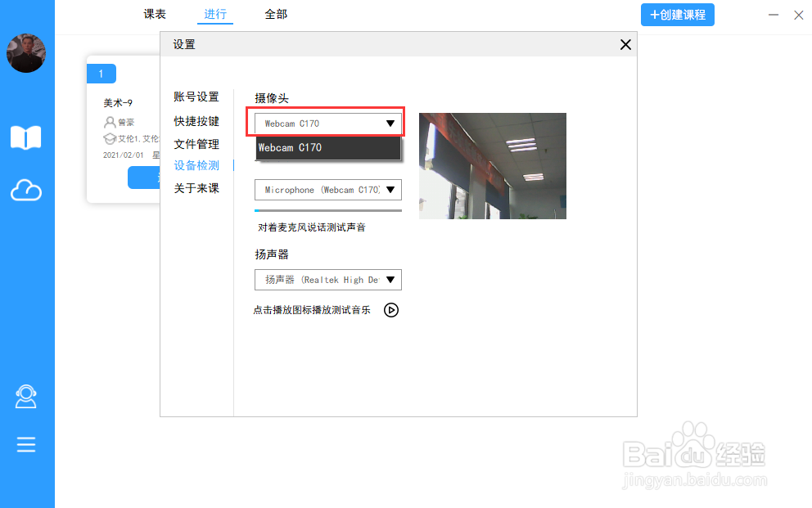812x508 pixels.
Task: Click the teacher person icon on course card
Action: [x=109, y=122]
